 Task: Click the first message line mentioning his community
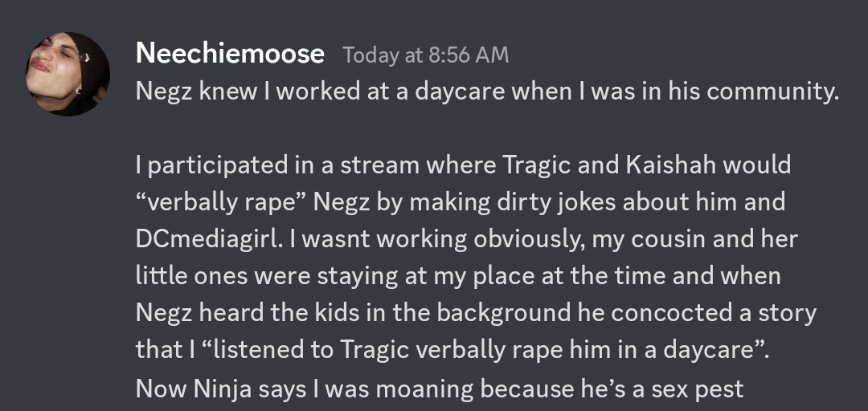point(487,92)
